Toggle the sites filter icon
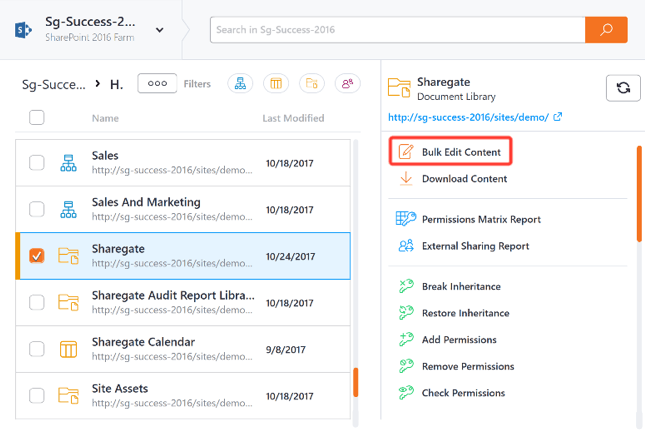 (x=240, y=84)
